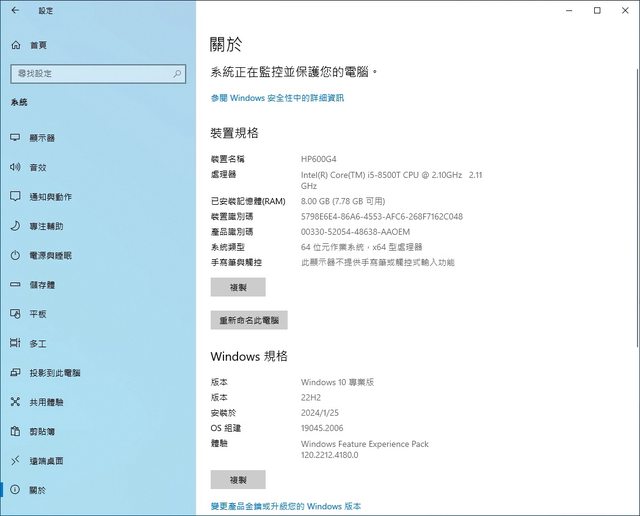640x516 pixels.
Task: Click the 已安裝記憶體(RAM) label
Action: click(248, 201)
